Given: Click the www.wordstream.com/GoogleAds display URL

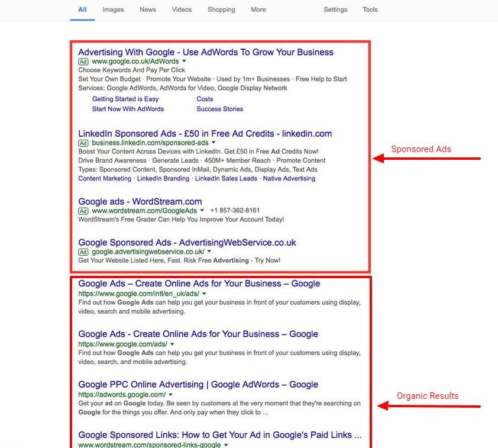Looking at the screenshot, I should (x=144, y=211).
